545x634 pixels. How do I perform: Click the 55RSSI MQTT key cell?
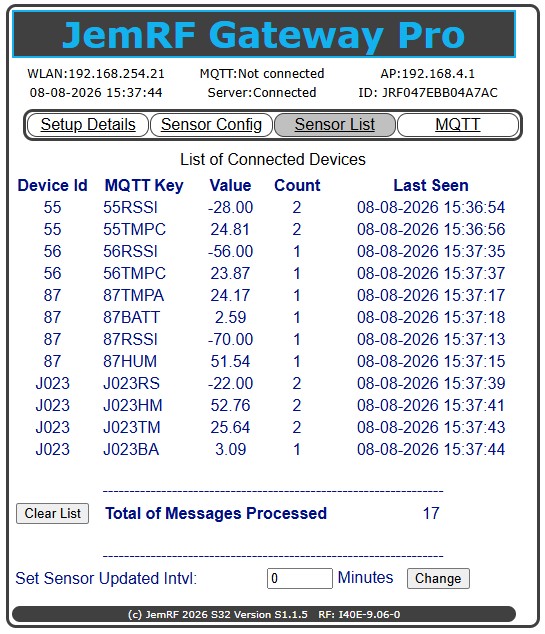coord(130,207)
